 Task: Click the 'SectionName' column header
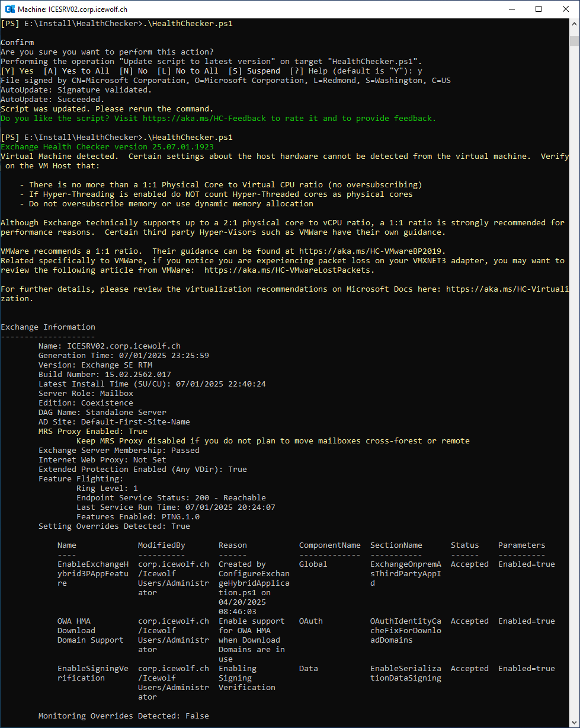(396, 545)
